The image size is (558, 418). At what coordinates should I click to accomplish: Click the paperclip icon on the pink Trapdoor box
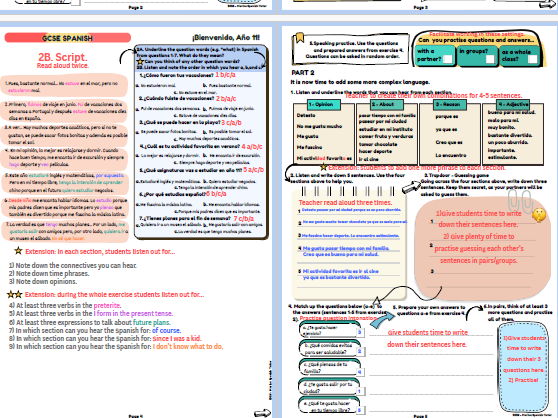pos(520,202)
